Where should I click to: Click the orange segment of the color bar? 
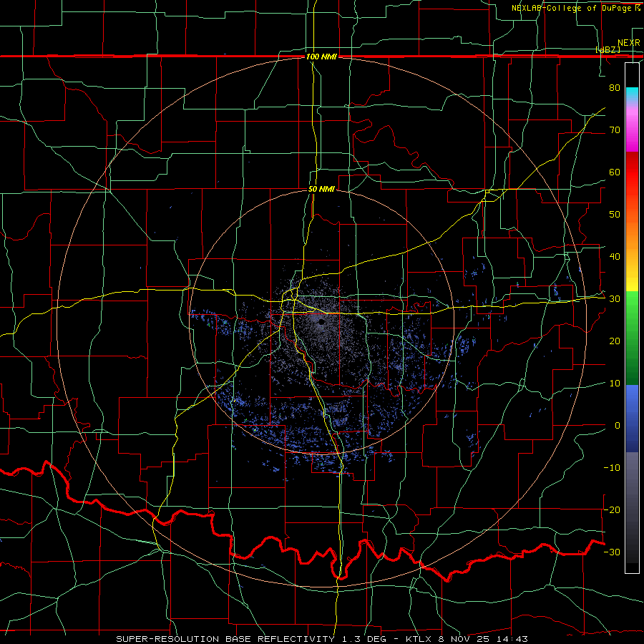(632, 236)
